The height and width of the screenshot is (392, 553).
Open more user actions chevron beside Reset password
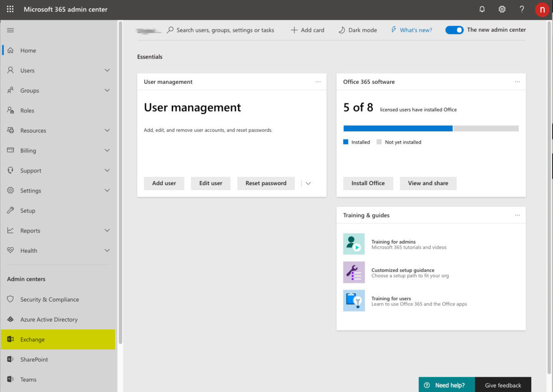[x=307, y=183]
